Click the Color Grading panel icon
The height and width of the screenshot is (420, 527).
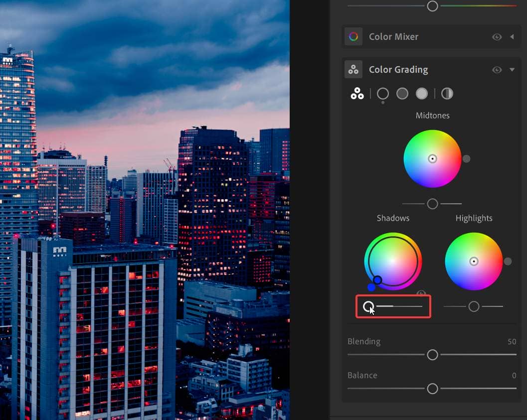click(353, 69)
